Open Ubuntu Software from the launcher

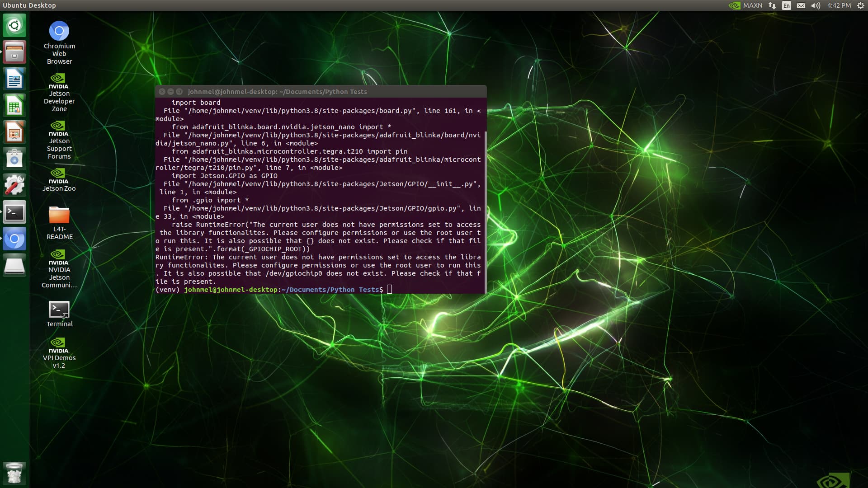pyautogui.click(x=14, y=159)
